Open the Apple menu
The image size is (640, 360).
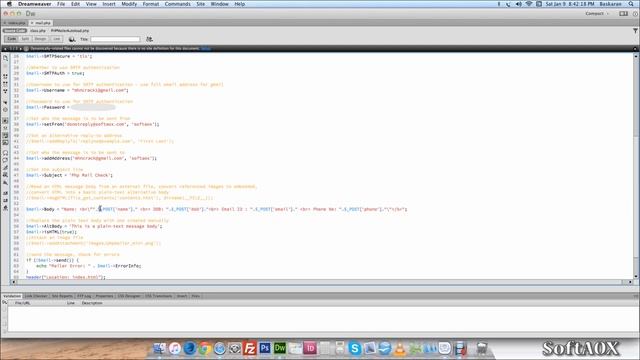click(x=9, y=4)
